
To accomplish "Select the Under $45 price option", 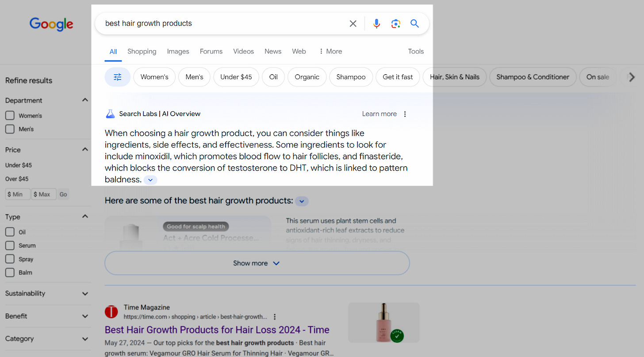I will [x=19, y=165].
